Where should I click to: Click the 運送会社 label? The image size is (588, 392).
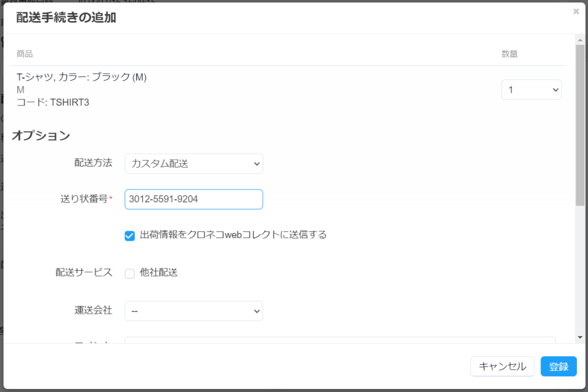93,310
